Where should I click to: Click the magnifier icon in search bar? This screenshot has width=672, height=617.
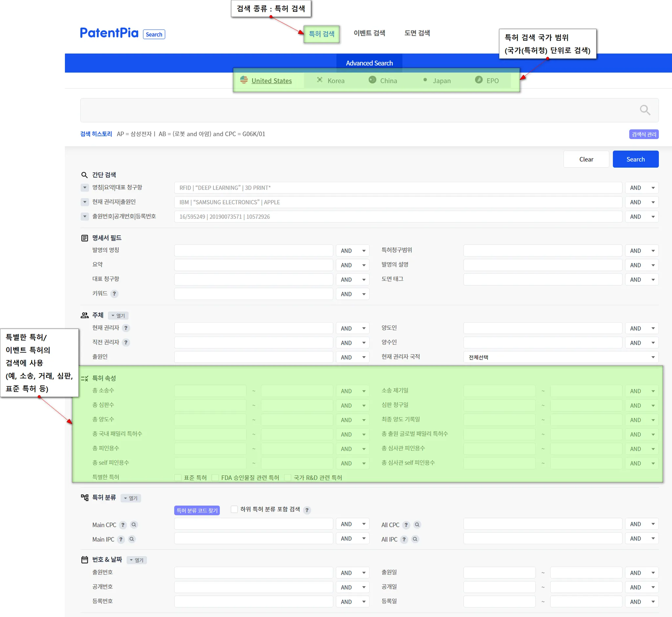pyautogui.click(x=645, y=110)
